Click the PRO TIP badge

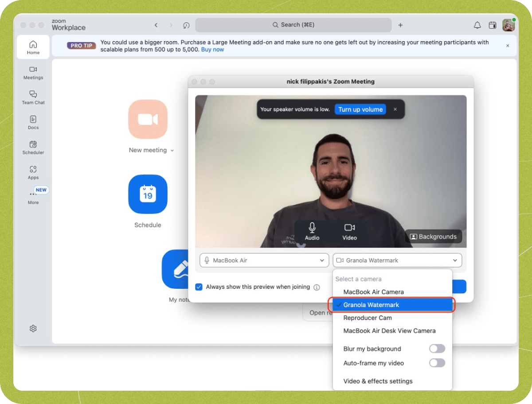point(82,46)
